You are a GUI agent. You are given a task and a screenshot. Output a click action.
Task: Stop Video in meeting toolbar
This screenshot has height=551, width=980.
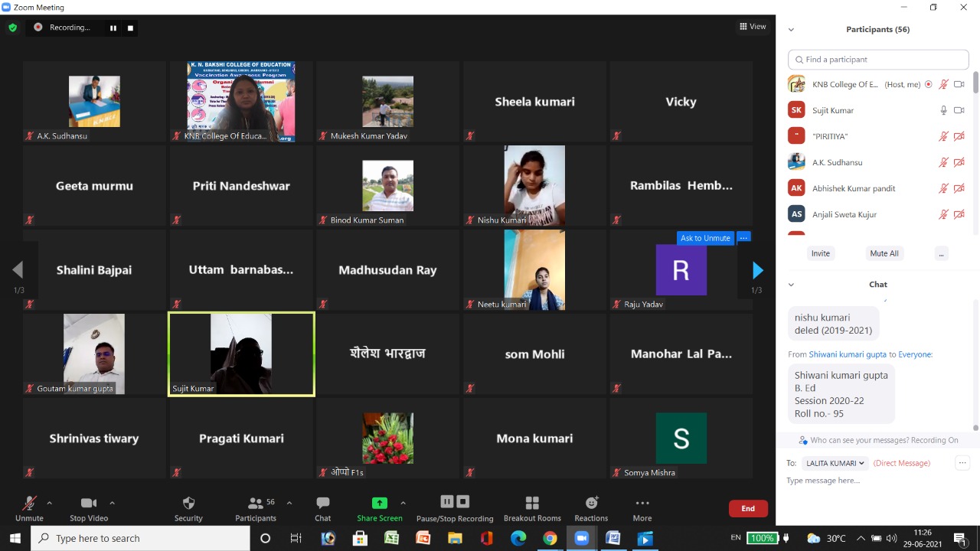89,509
